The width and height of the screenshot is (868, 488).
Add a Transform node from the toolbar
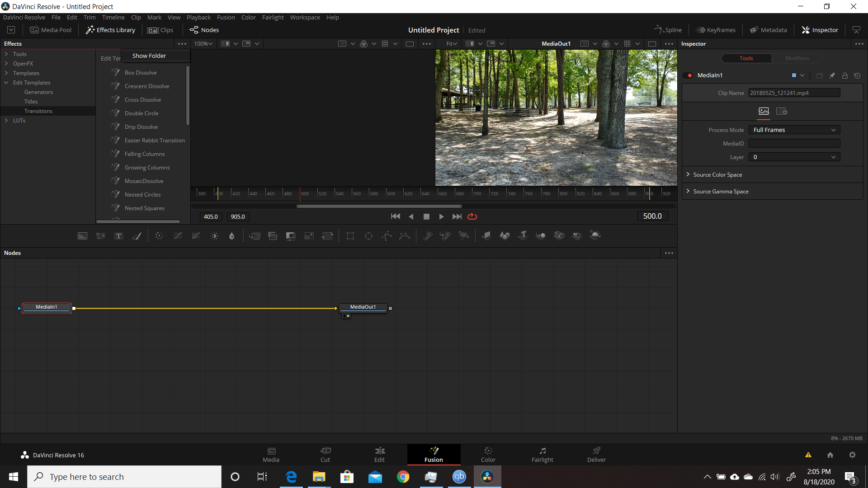tap(327, 236)
